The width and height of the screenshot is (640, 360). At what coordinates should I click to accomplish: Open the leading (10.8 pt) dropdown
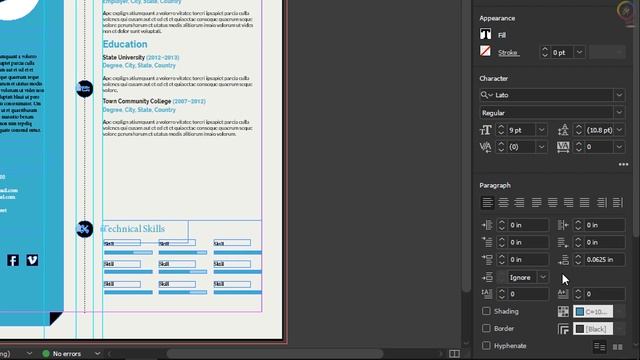coord(620,130)
